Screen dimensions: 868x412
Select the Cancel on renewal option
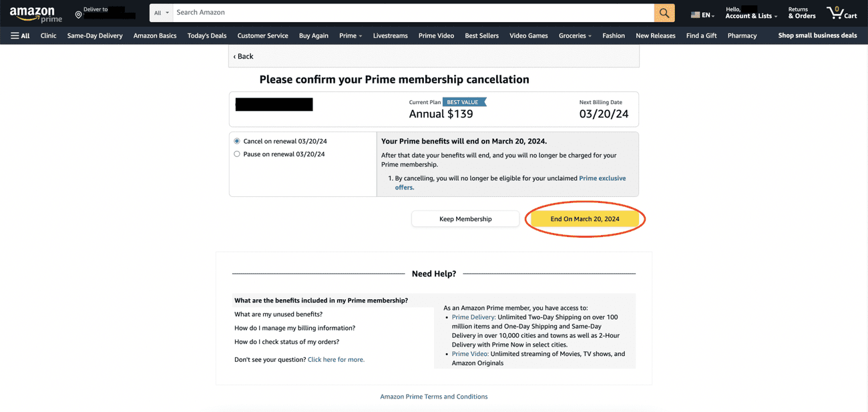click(236, 141)
